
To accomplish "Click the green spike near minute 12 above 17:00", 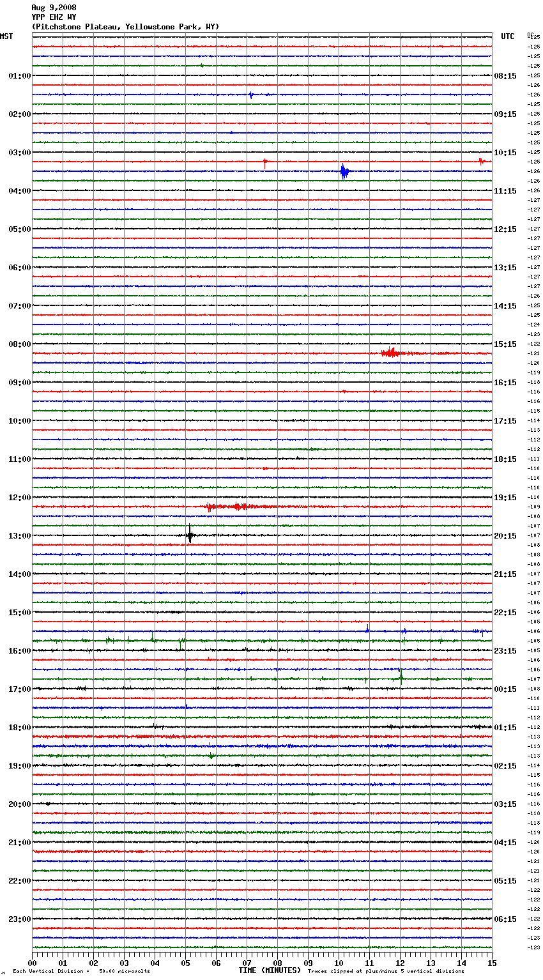I will (x=401, y=677).
